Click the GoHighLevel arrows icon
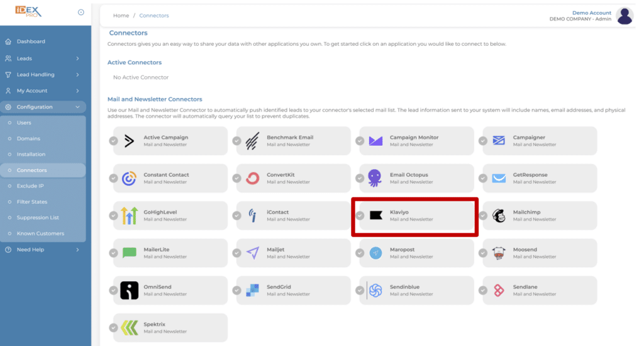The height and width of the screenshot is (346, 644). click(x=129, y=216)
